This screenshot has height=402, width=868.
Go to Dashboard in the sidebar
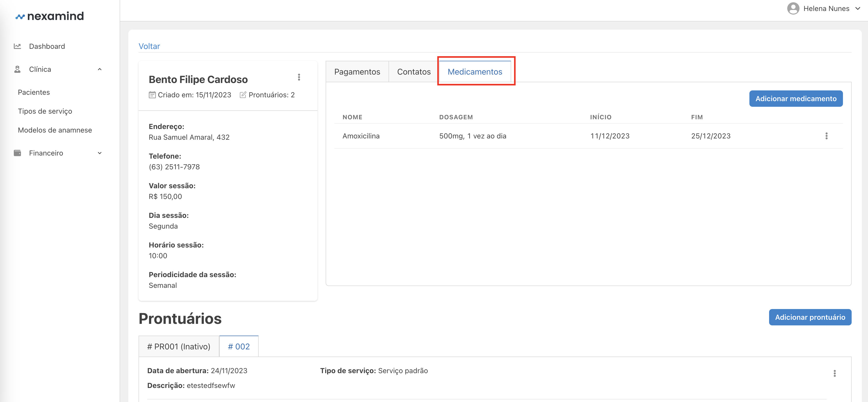(x=47, y=46)
